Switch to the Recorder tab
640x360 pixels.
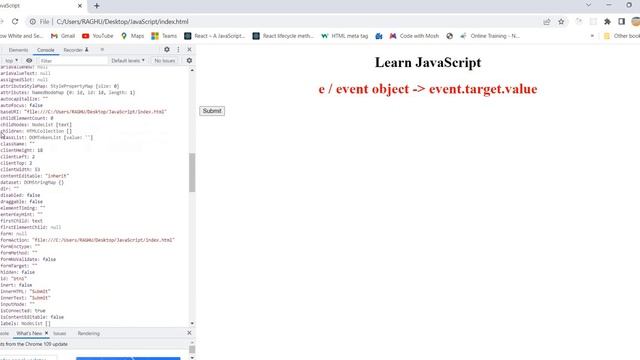pyautogui.click(x=76, y=50)
